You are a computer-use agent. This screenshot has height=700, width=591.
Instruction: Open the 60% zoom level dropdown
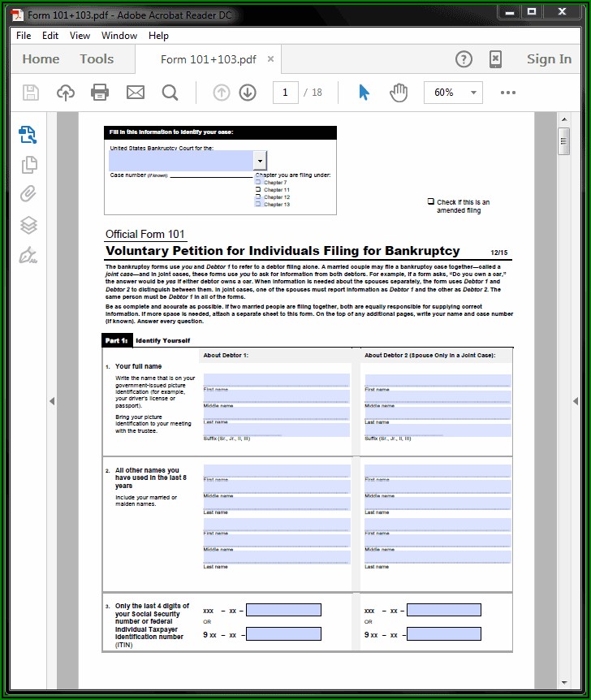pyautogui.click(x=473, y=93)
